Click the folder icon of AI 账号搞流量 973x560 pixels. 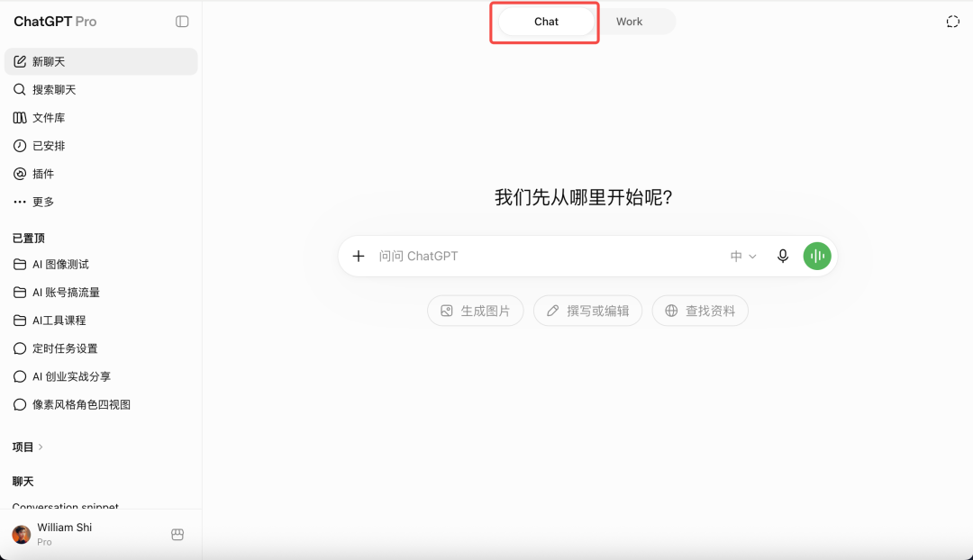20,292
